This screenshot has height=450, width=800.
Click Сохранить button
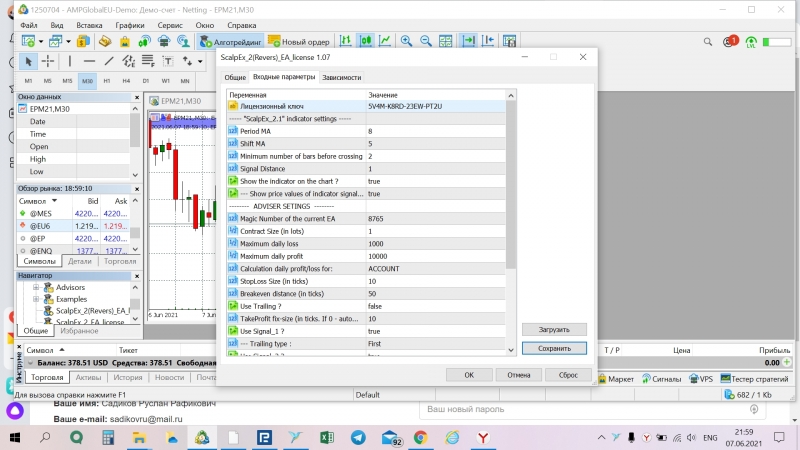pos(554,348)
